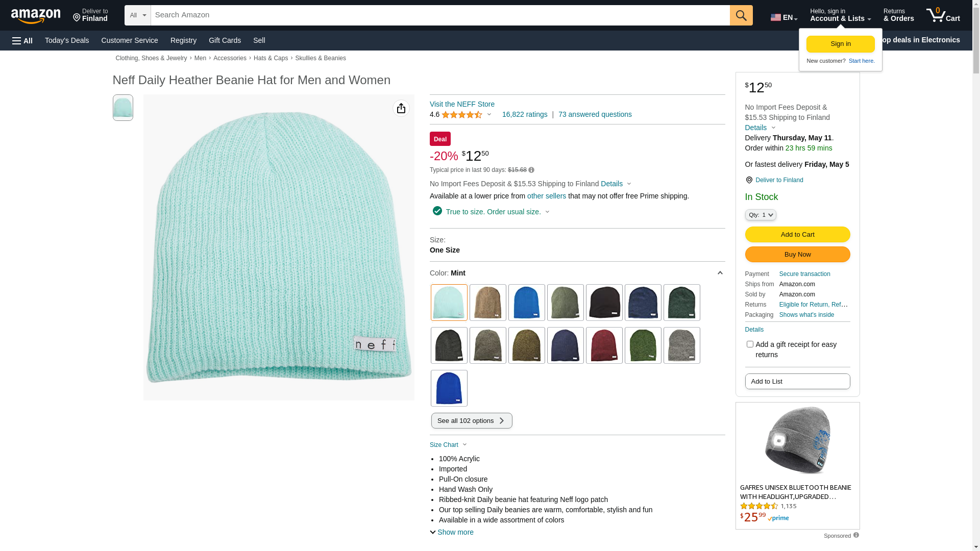
Task: Click the share icon on product image
Action: (x=401, y=108)
